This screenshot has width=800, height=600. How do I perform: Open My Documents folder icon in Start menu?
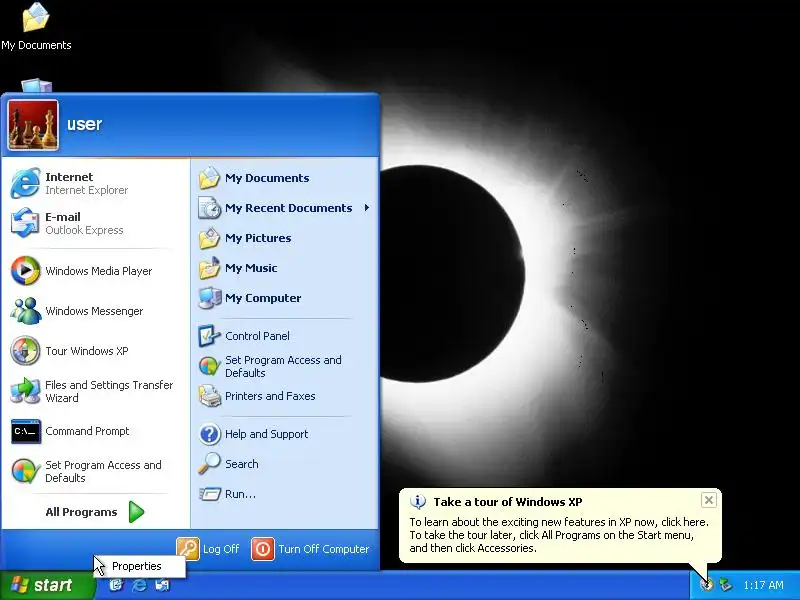coord(209,178)
